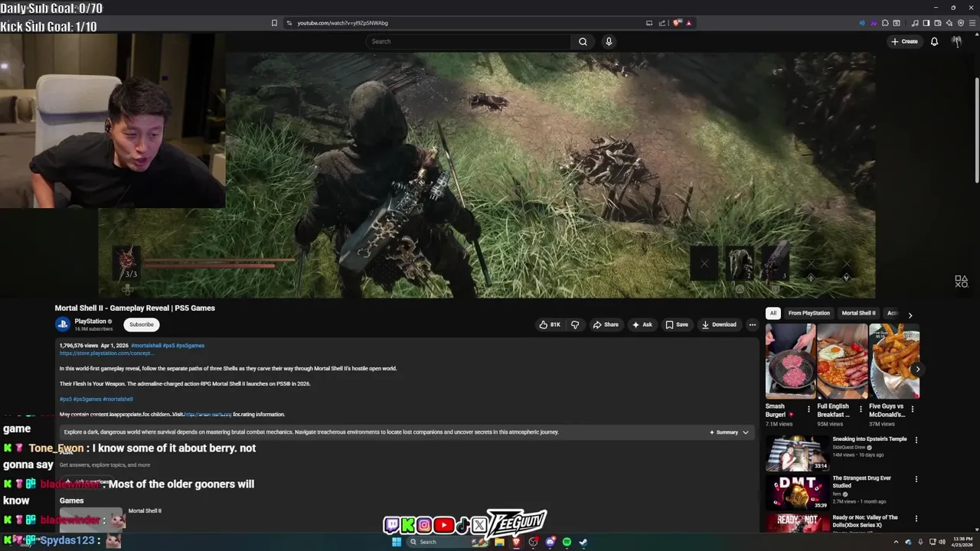Open options for Smash Burger short

(x=808, y=409)
